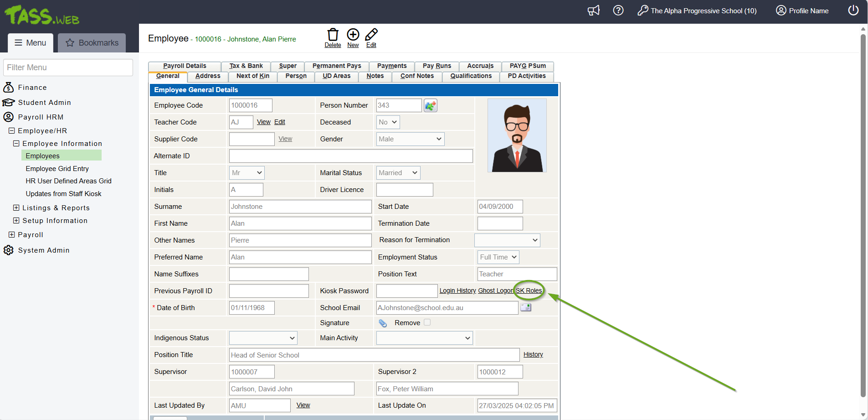The height and width of the screenshot is (420, 868).
Task: Click the Position Title History link
Action: pyautogui.click(x=533, y=354)
